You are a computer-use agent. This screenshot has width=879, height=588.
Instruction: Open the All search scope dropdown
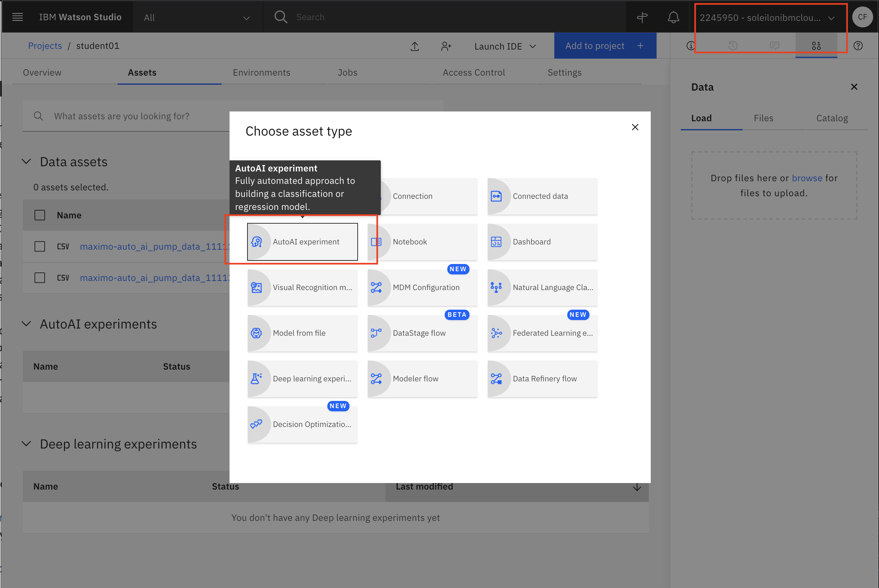click(198, 17)
